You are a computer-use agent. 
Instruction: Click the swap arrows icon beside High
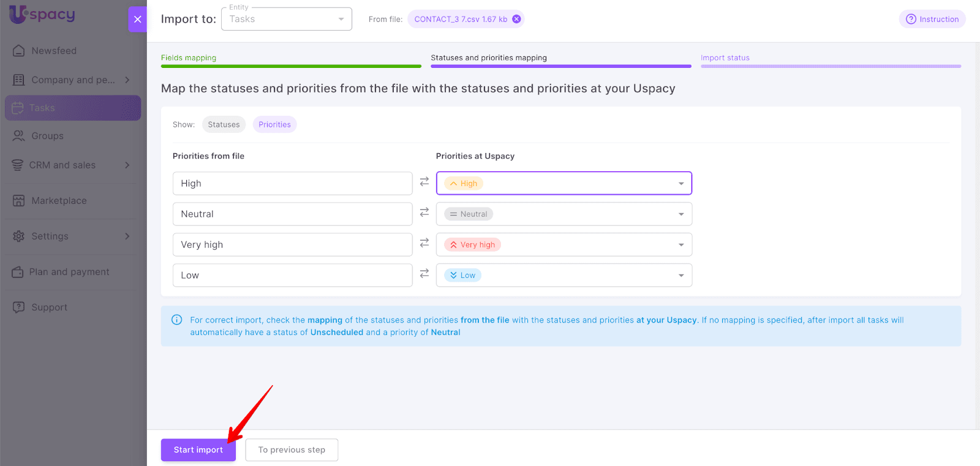(x=424, y=182)
